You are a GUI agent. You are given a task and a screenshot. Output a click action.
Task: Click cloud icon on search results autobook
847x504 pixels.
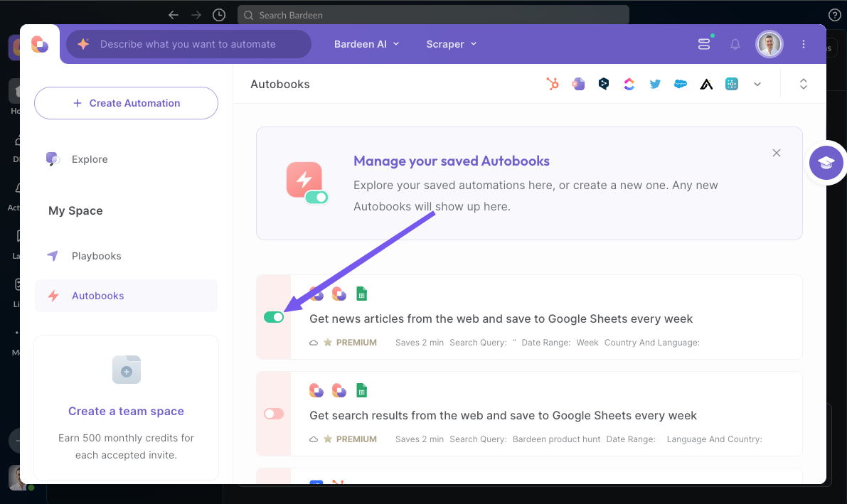[x=314, y=439]
